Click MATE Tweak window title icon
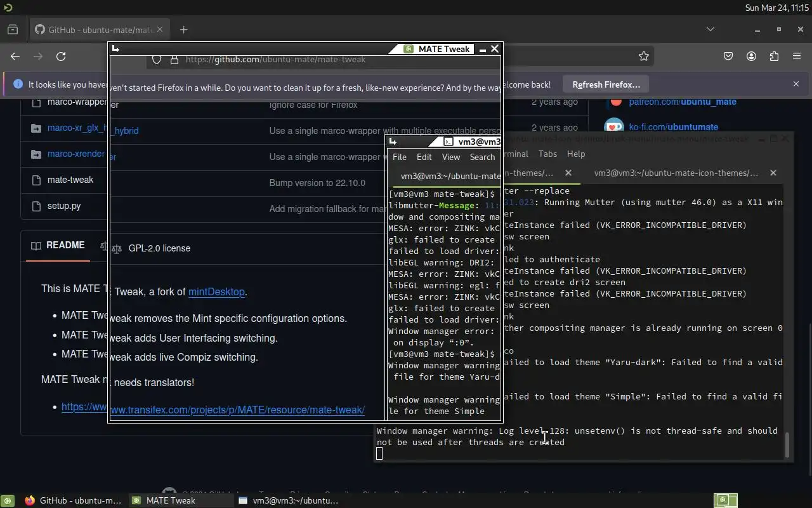The image size is (812, 508). pyautogui.click(x=409, y=49)
